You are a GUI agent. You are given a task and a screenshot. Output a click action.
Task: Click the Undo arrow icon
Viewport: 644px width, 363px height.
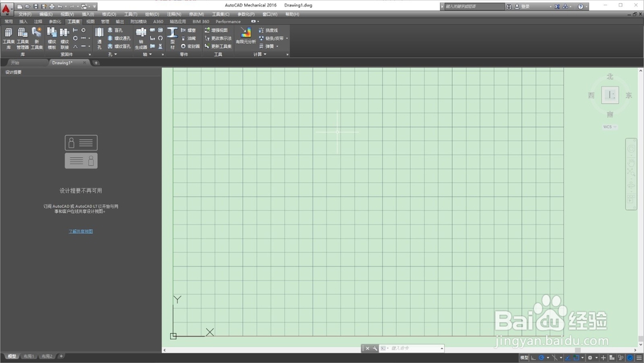(60, 6)
